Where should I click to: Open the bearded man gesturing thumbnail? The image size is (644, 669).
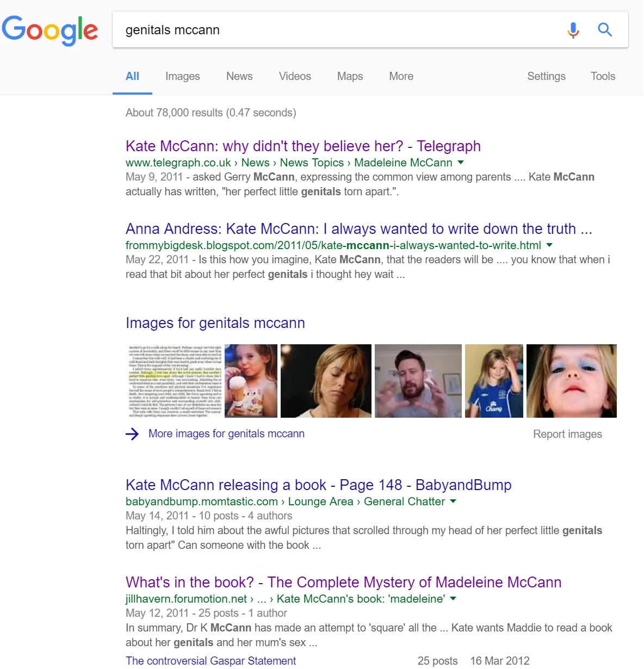[x=418, y=381]
